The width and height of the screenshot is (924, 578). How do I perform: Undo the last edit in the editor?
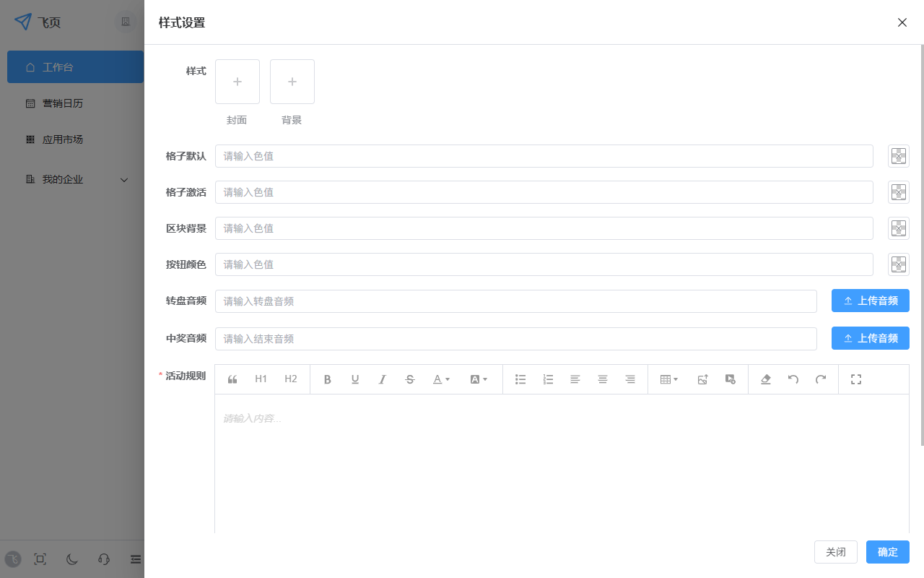(x=793, y=379)
